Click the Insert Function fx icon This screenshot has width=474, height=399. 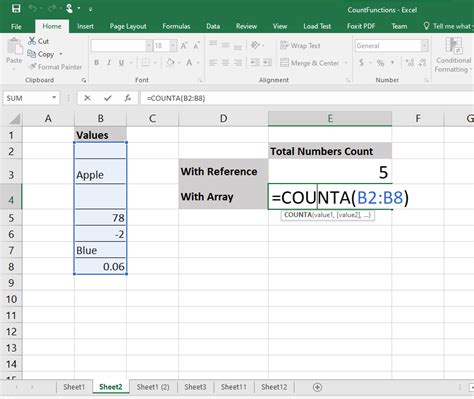click(128, 98)
